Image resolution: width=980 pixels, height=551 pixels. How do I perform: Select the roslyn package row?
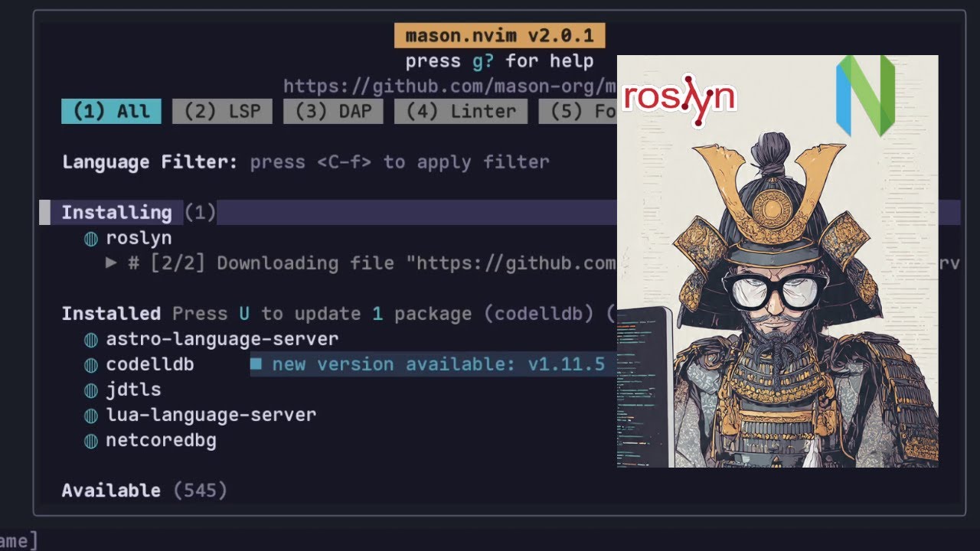pyautogui.click(x=139, y=238)
